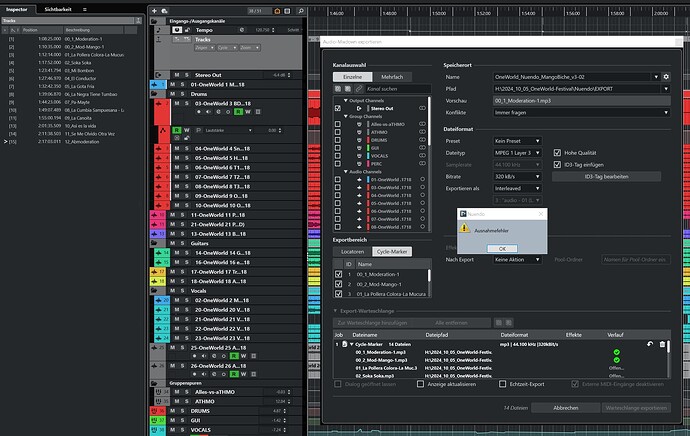Enable record on 03-OneWorld 3 BD track

pos(199,112)
